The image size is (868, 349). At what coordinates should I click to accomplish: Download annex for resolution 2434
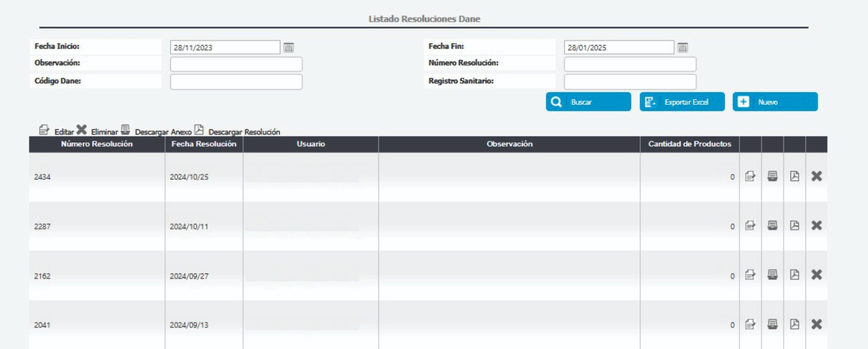[x=773, y=176]
